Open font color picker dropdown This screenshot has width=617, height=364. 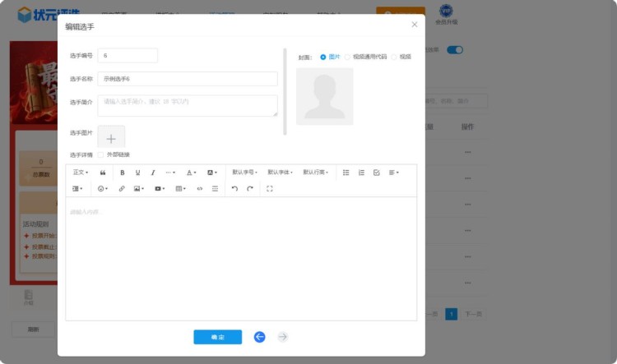[191, 173]
